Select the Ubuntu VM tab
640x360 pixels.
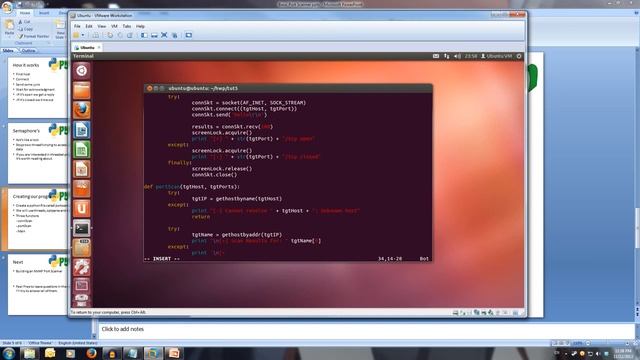point(87,47)
